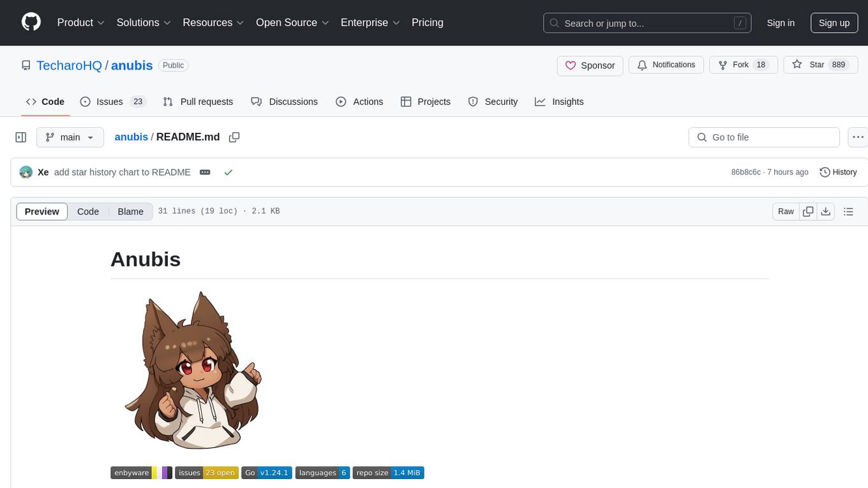Open the Projects tab
This screenshot has width=868, height=488.
[426, 102]
